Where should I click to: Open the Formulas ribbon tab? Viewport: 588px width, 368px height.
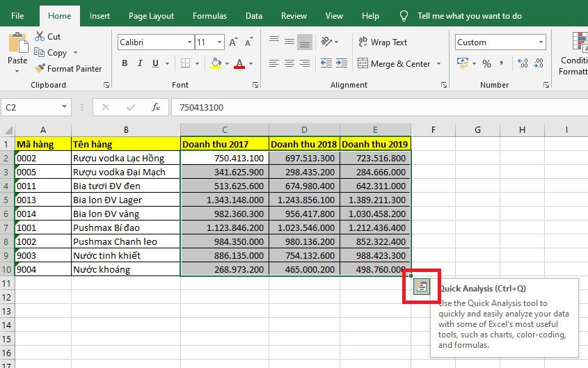click(x=209, y=15)
